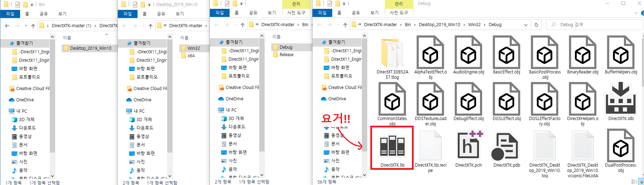Expand address bar history dropdown in Debug window
This screenshot has width=644, height=185.
coord(526,25)
